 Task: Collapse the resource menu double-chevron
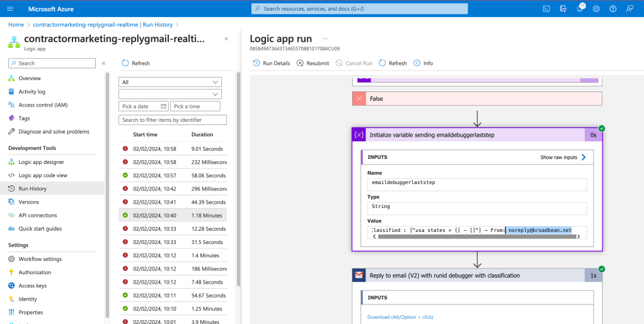(103, 63)
